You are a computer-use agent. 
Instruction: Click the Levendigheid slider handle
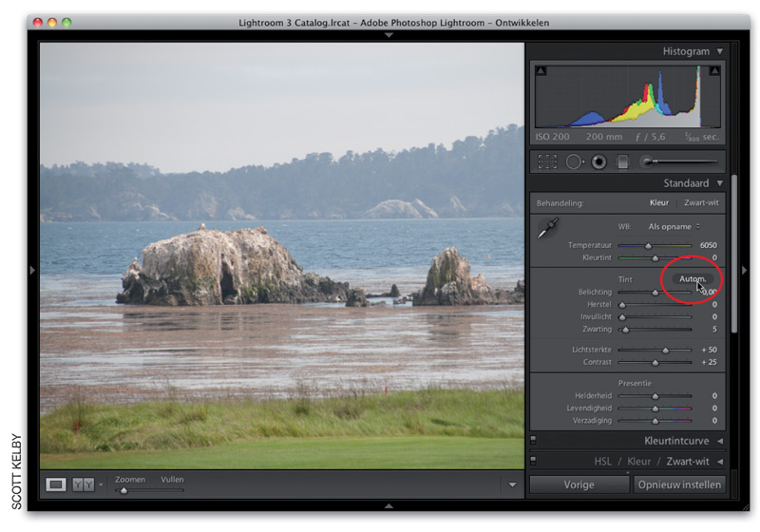[x=655, y=408]
